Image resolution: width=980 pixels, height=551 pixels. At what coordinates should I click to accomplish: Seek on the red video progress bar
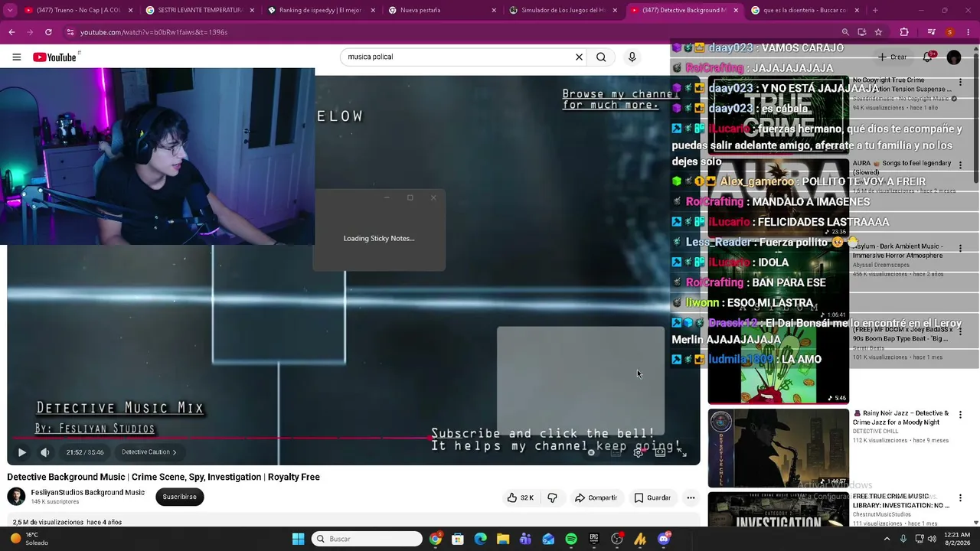point(354,439)
